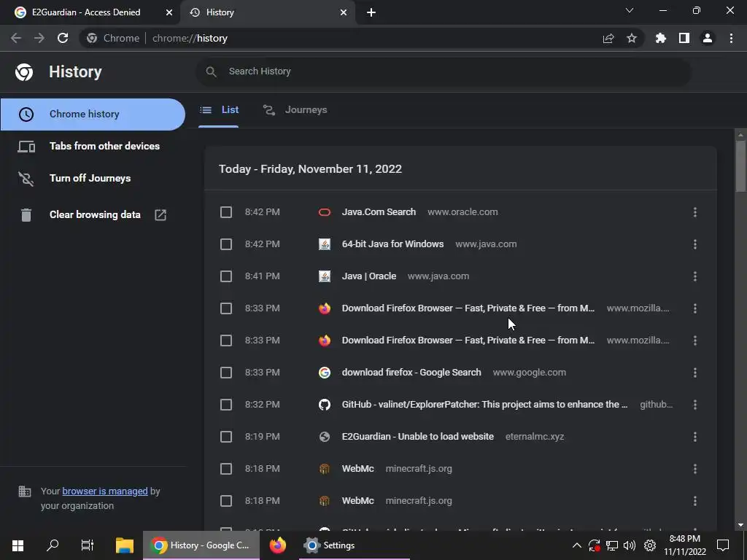This screenshot has width=747, height=560.
Task: Open the Java.Com Search history link
Action: pyautogui.click(x=379, y=212)
